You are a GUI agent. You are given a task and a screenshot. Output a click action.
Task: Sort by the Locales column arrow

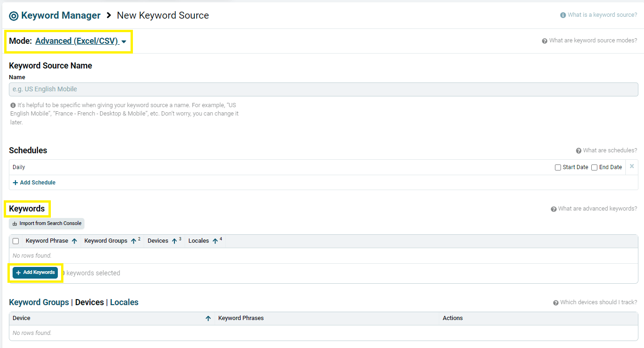tap(215, 241)
